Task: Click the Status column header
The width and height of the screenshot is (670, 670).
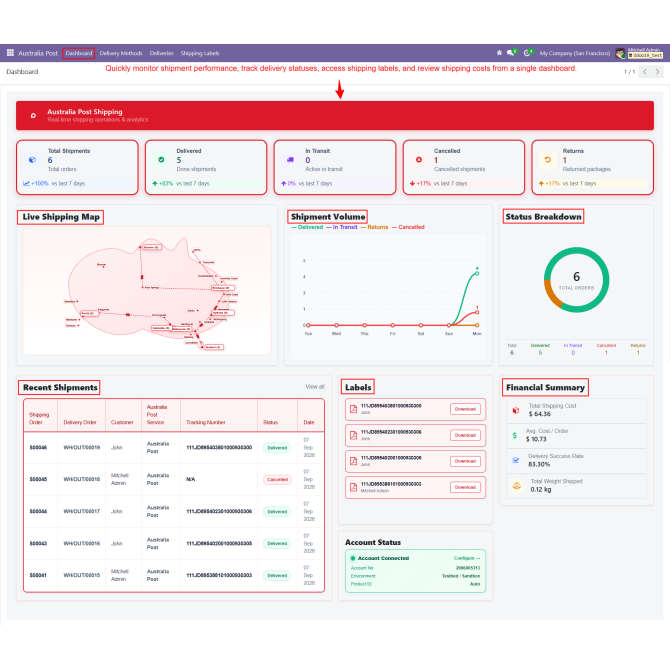Action: click(x=270, y=422)
